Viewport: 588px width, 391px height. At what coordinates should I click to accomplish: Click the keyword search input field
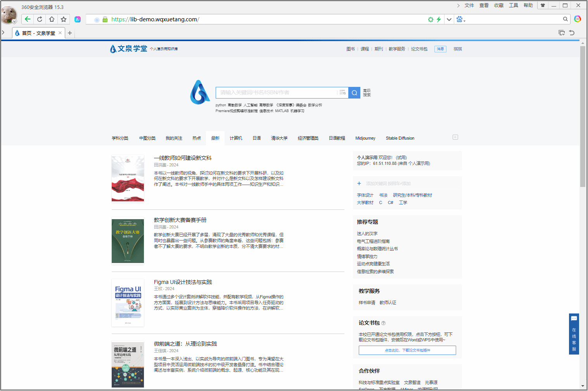276,93
